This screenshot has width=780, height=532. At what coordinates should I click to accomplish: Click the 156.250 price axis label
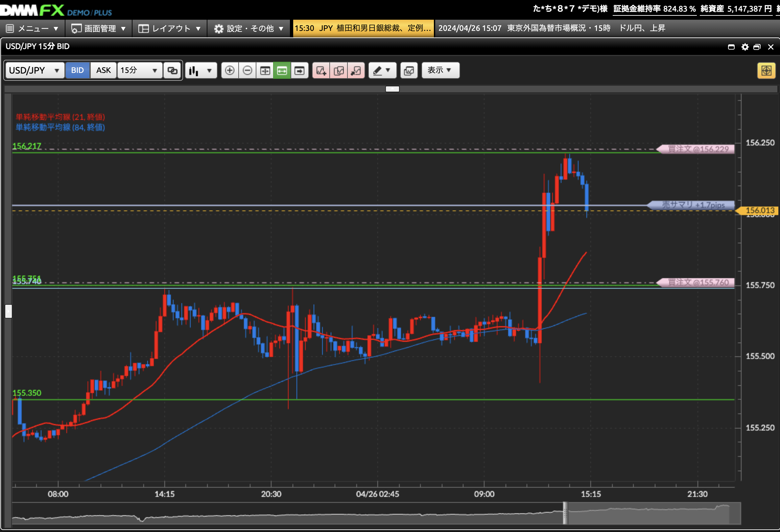760,143
